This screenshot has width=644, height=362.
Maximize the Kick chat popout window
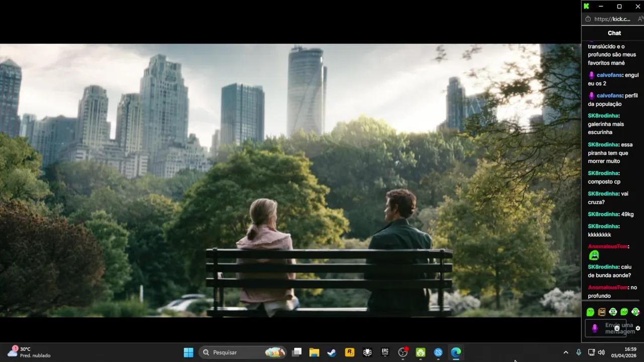[619, 6]
